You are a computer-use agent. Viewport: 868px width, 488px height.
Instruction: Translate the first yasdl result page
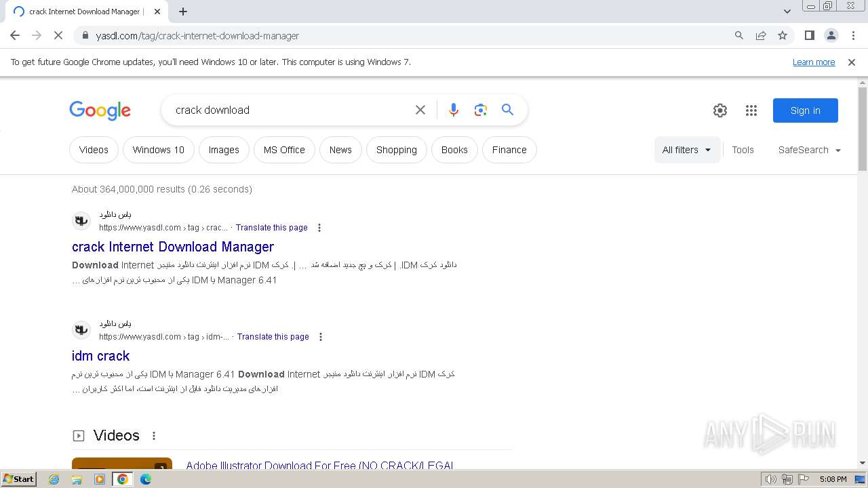click(272, 228)
